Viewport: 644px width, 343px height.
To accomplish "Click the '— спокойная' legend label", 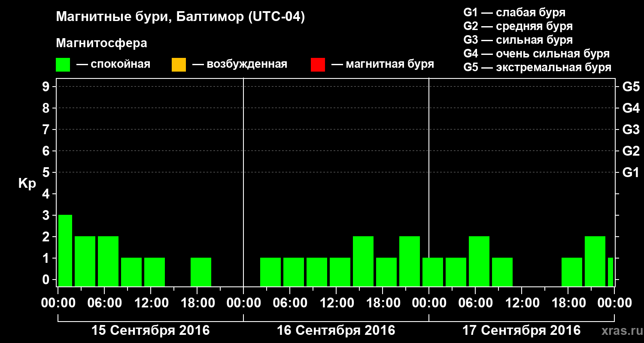I will coord(113,65).
